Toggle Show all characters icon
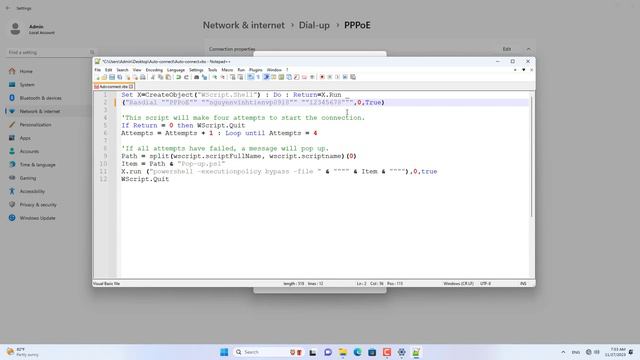Viewport: 640px width, 360px height. pos(258,77)
